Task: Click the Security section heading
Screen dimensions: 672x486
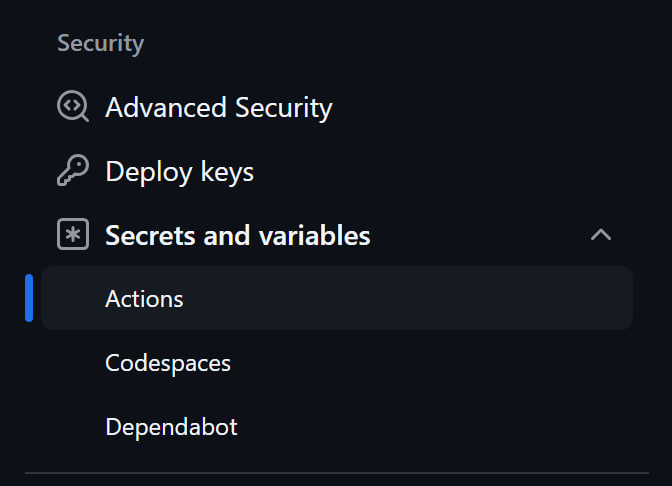Action: click(x=101, y=43)
